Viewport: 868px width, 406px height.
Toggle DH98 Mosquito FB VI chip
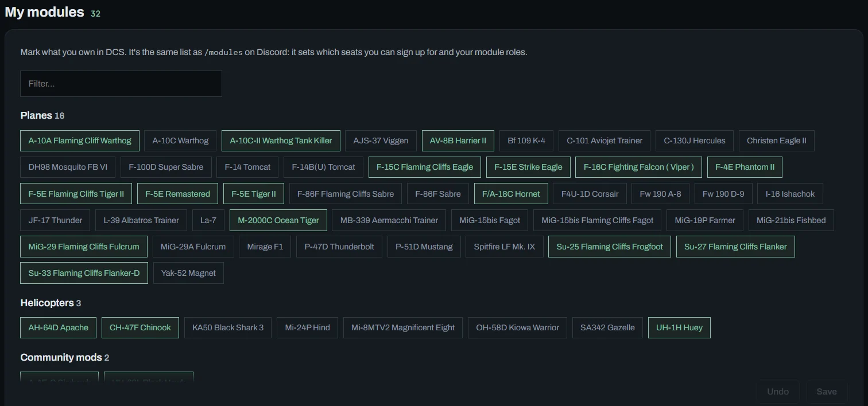68,167
